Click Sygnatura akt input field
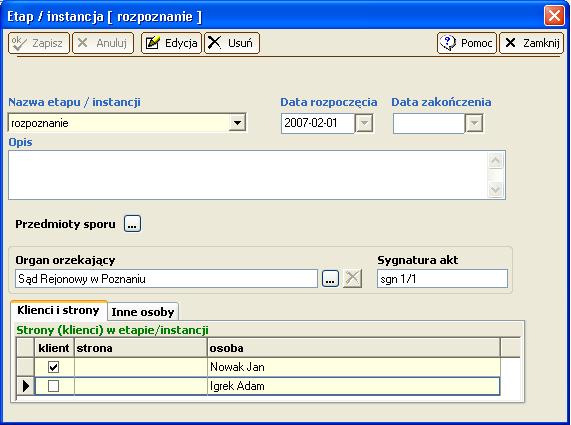The width and height of the screenshot is (571, 425). 442,279
